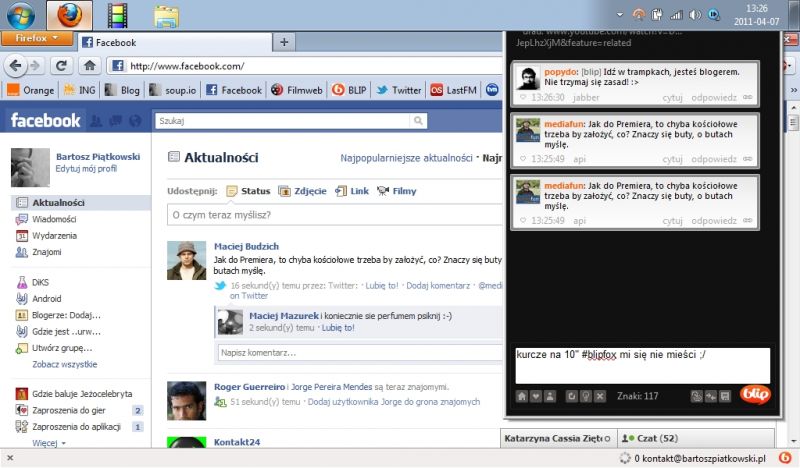
Task: Open Facebook notifications globe icon
Action: pos(135,121)
